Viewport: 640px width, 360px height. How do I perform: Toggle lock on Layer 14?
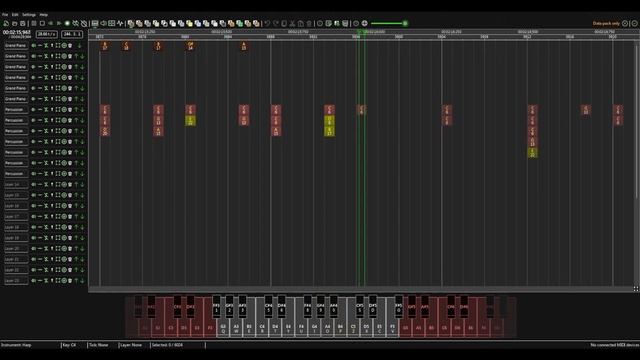click(46, 184)
